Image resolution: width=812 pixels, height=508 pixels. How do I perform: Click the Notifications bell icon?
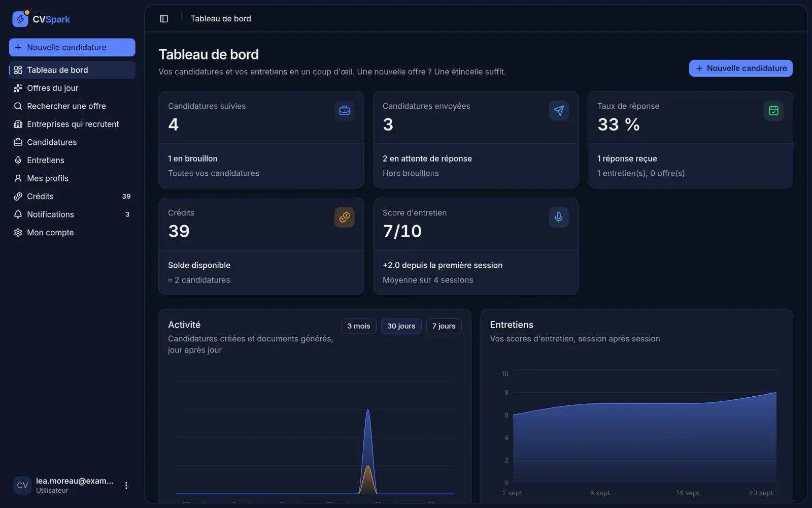[x=18, y=214]
